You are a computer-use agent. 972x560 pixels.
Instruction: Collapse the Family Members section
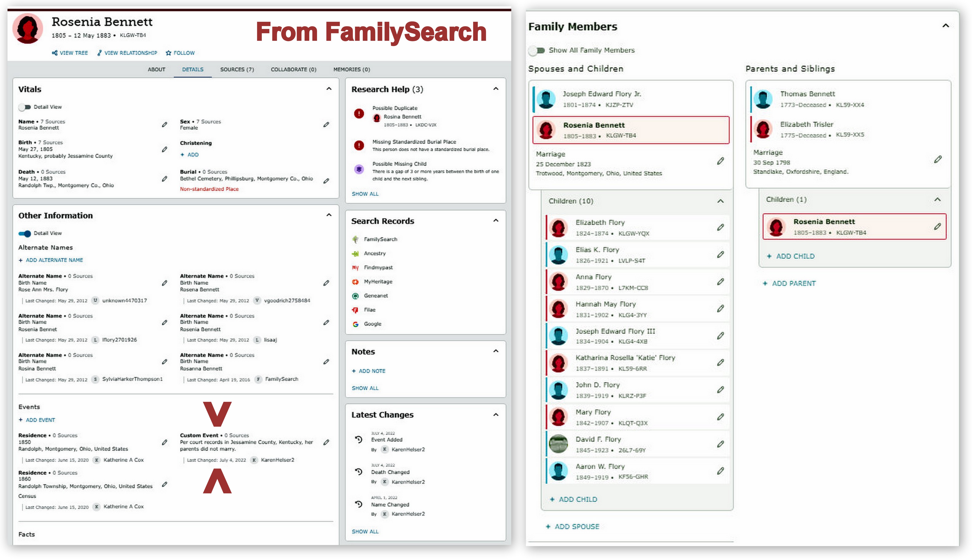[x=945, y=26]
